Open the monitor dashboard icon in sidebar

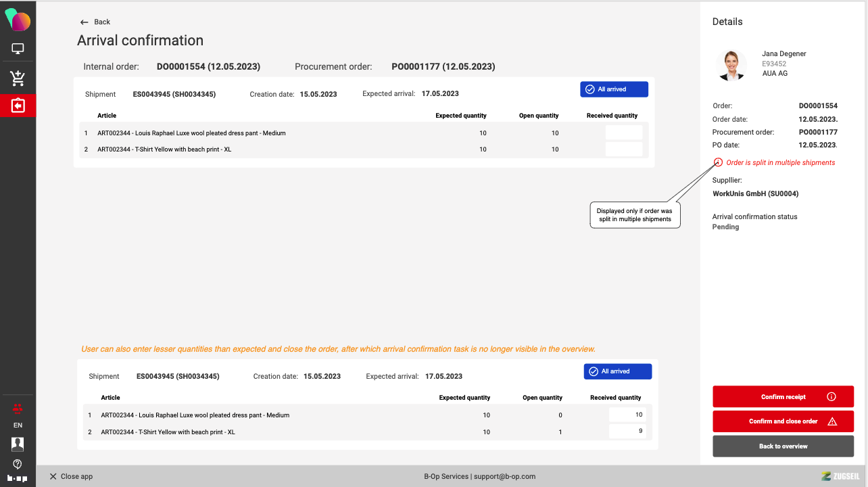tap(18, 49)
